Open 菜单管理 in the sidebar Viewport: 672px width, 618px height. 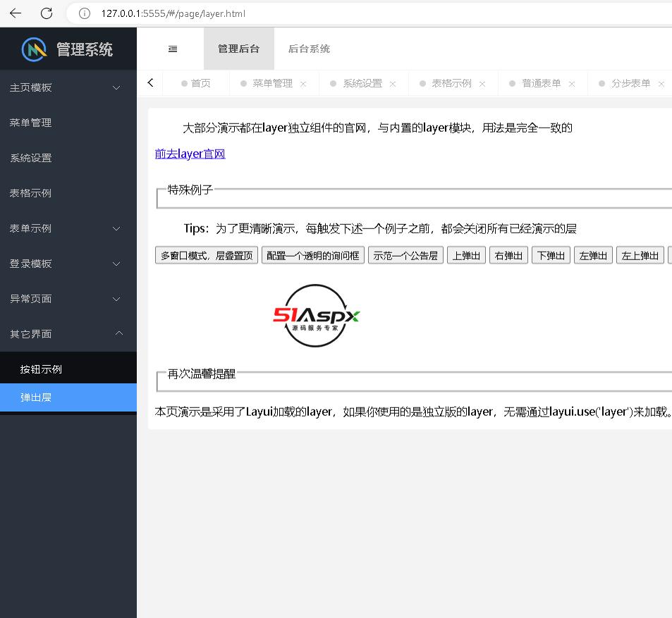click(68, 123)
